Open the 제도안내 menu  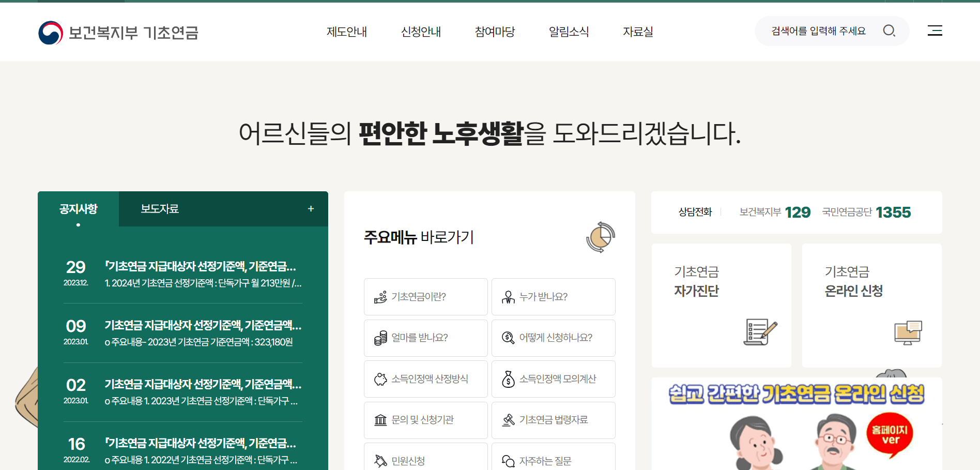[347, 32]
